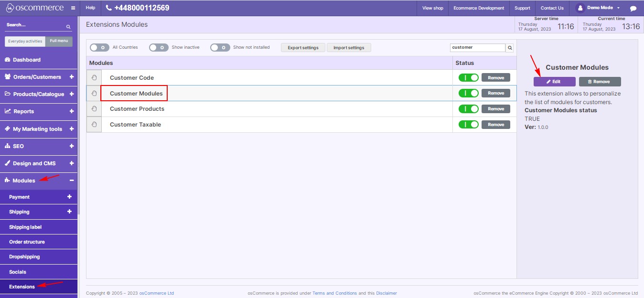This screenshot has width=644, height=298.
Task: Click the Edit button for Customer Modules
Action: coord(554,81)
